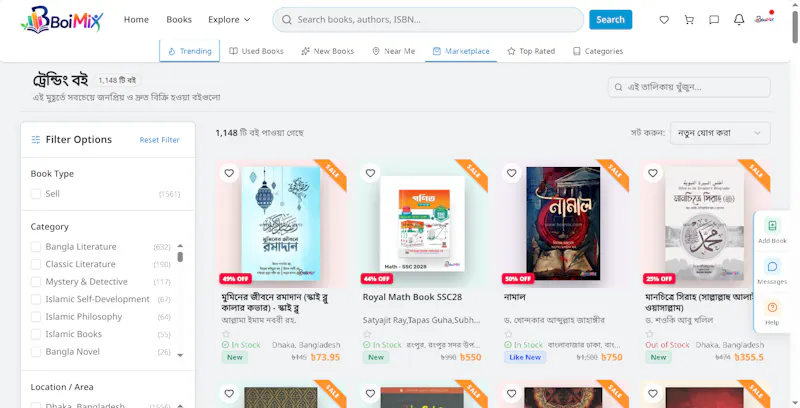Viewport: 800px width, 408px height.
Task: Click the ৳73.95 price
Action: pyautogui.click(x=325, y=358)
